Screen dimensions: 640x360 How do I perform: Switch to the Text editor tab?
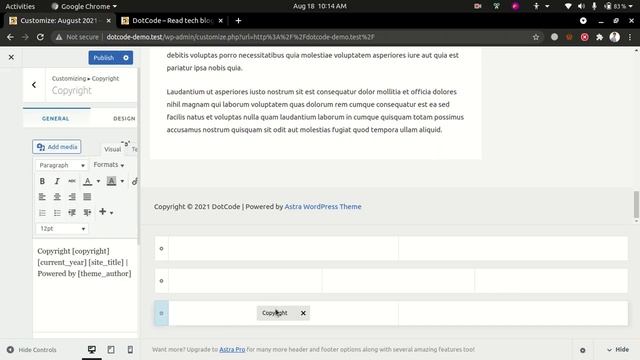point(134,149)
